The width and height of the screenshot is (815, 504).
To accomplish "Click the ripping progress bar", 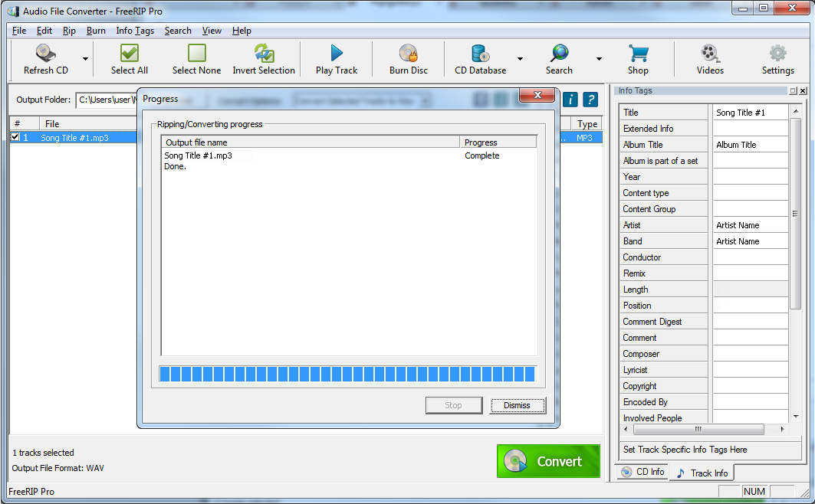I will point(347,374).
